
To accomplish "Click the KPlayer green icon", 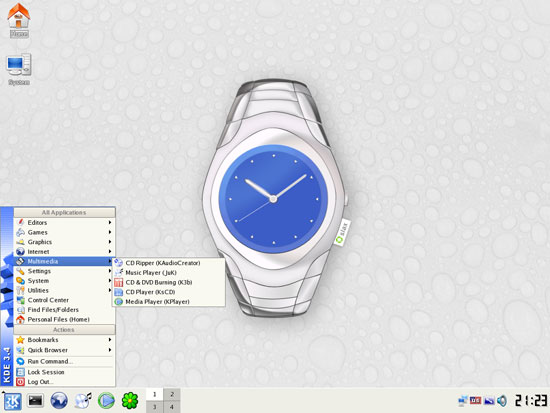I will tap(119, 301).
